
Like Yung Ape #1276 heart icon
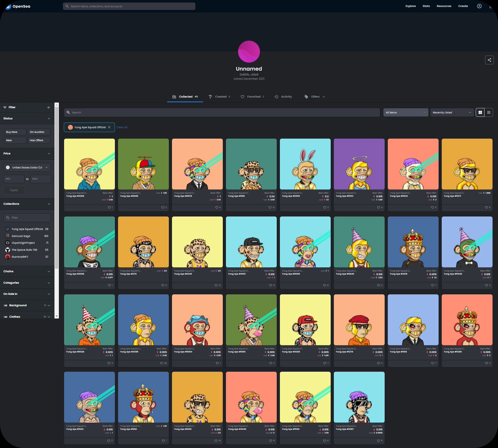[379, 363]
